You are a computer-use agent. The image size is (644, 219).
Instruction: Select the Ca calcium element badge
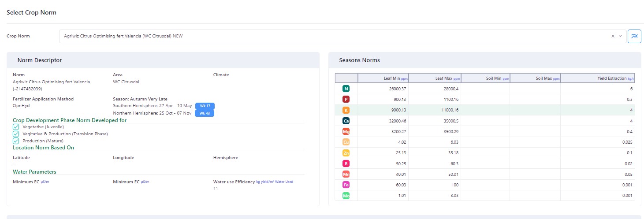[x=346, y=121]
